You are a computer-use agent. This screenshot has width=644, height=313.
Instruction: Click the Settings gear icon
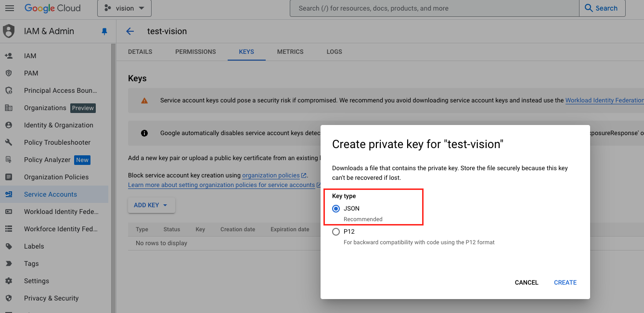(x=9, y=281)
